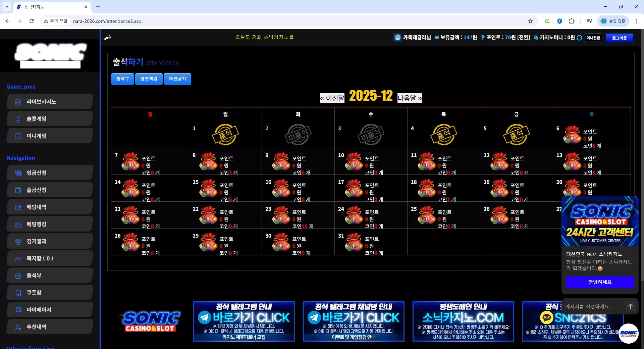Click the lucky bag on day 6
The image size is (644, 349).
coord(572,135)
